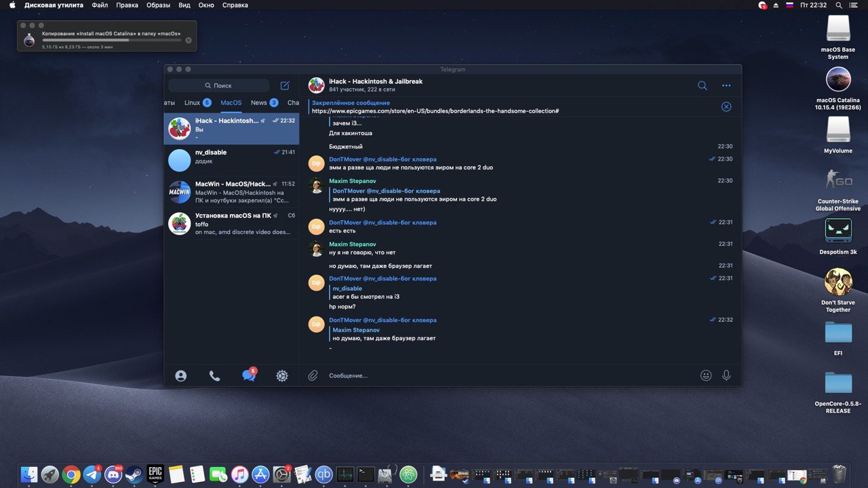Open Spotlight search in menu bar
868x488 pixels.
coord(840,5)
